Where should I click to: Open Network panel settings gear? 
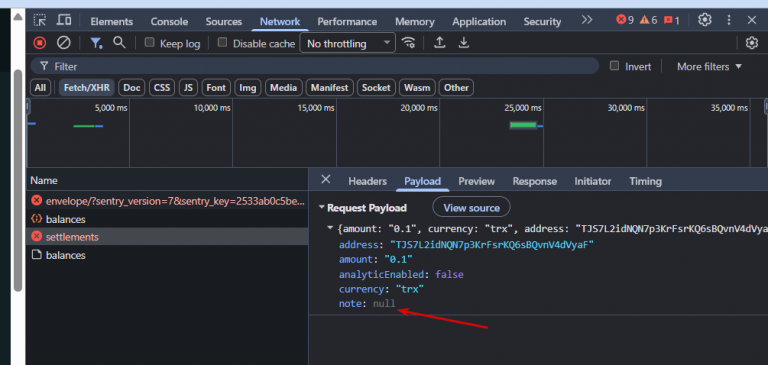751,43
